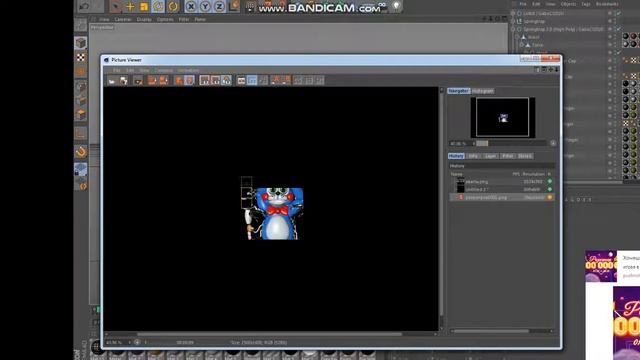The width and height of the screenshot is (640, 360).
Task: Select the highlighted Rotate tool
Action: pyautogui.click(x=158, y=7)
